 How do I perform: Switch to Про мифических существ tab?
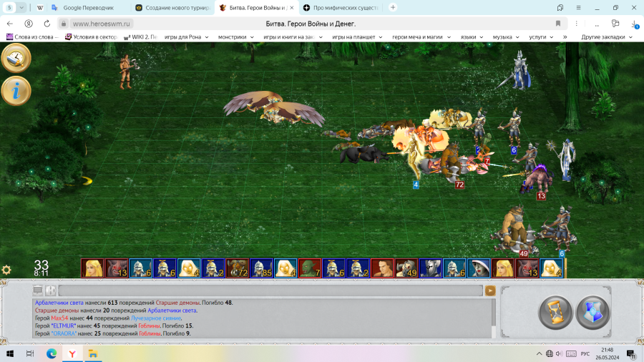click(x=341, y=8)
